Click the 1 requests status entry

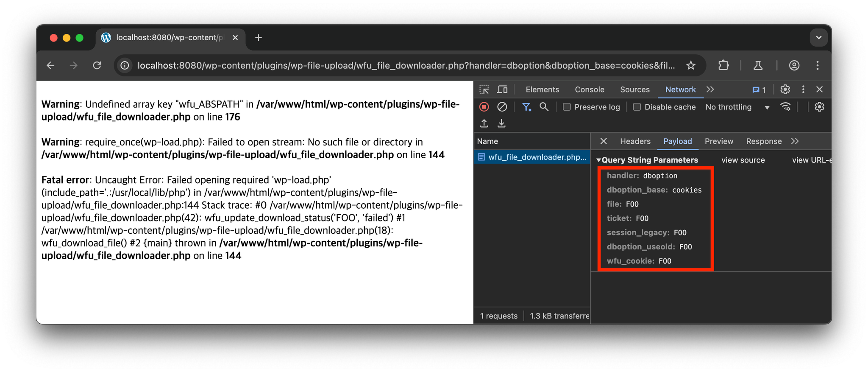coord(498,316)
